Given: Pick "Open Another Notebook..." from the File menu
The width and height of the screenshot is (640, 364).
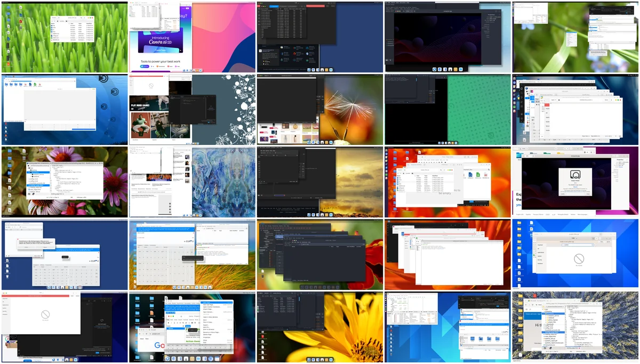Looking at the screenshot, I should pos(217,307).
